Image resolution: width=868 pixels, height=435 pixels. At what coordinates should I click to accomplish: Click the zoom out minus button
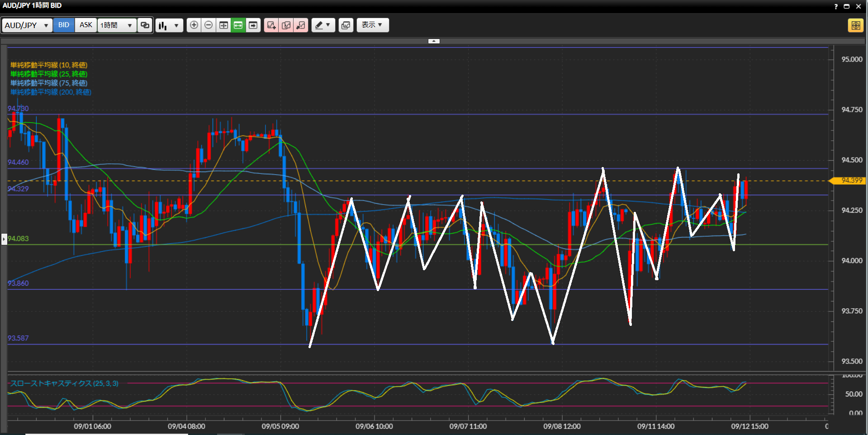coord(209,25)
